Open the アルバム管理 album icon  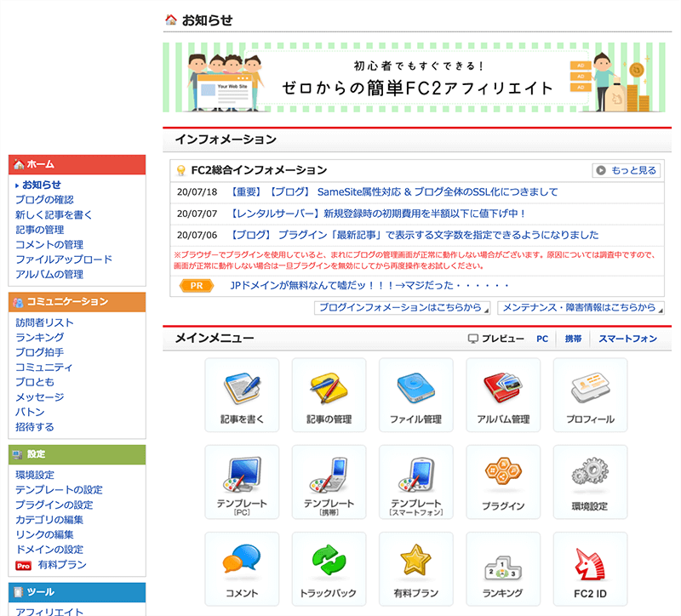503,395
